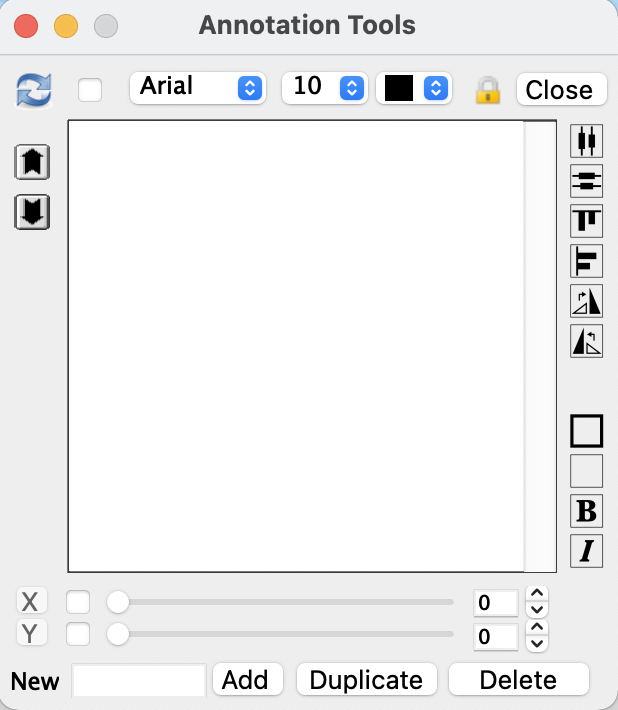Viewport: 618px width, 710px height.
Task: Rotate annotation counterclockwise
Action: (x=586, y=341)
